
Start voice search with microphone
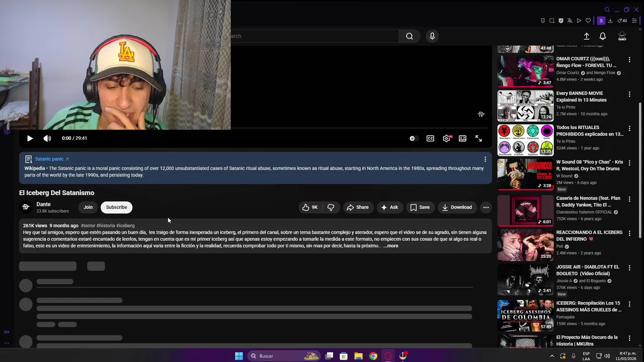(432, 36)
